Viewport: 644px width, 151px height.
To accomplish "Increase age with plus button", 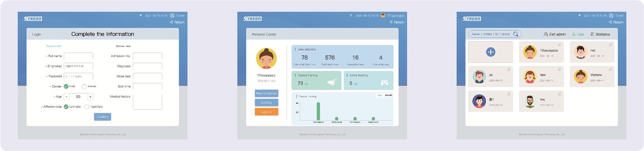I will click(x=90, y=96).
